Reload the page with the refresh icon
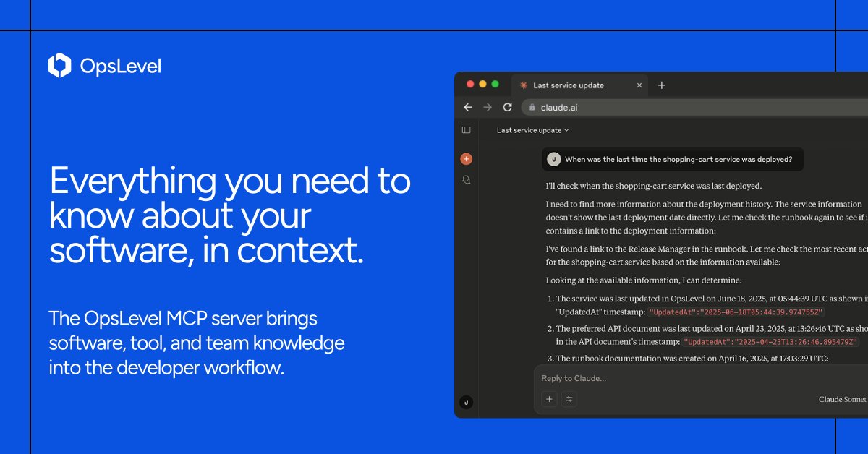Viewport: 868px width, 454px height. (x=507, y=107)
